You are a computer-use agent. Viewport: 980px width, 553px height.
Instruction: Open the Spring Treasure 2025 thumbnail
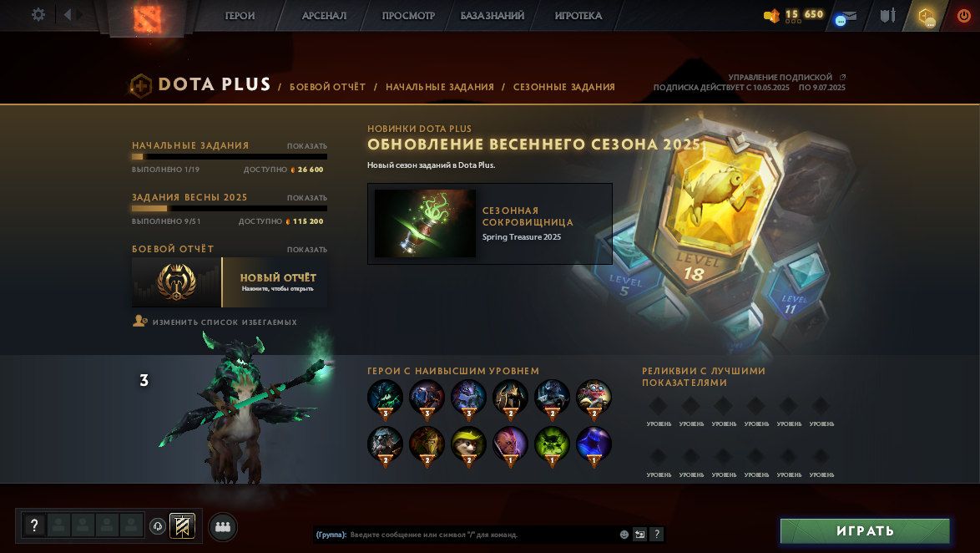point(425,223)
